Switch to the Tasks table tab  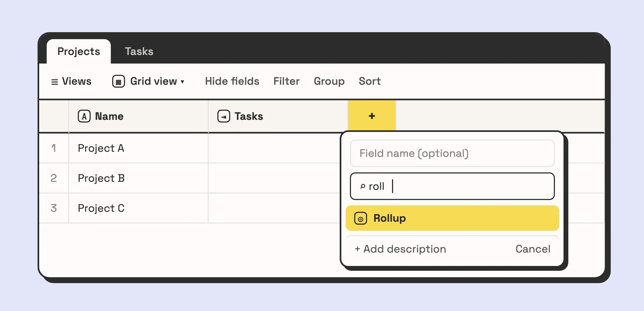coord(139,51)
